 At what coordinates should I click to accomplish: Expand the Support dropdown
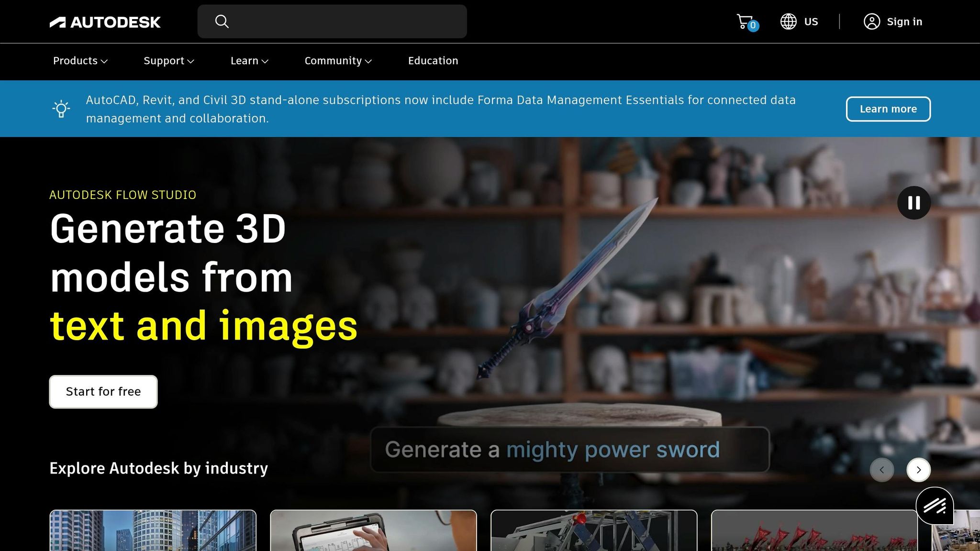pyautogui.click(x=168, y=61)
